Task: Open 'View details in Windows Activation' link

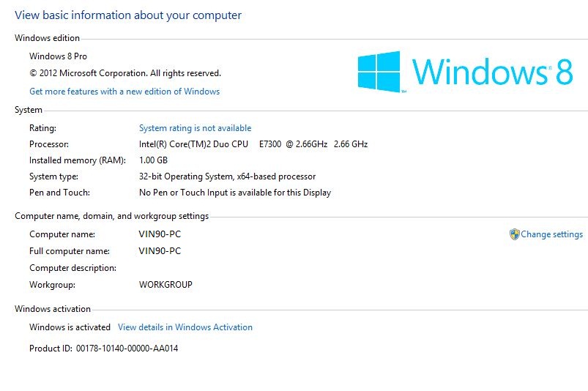Action: [185, 327]
